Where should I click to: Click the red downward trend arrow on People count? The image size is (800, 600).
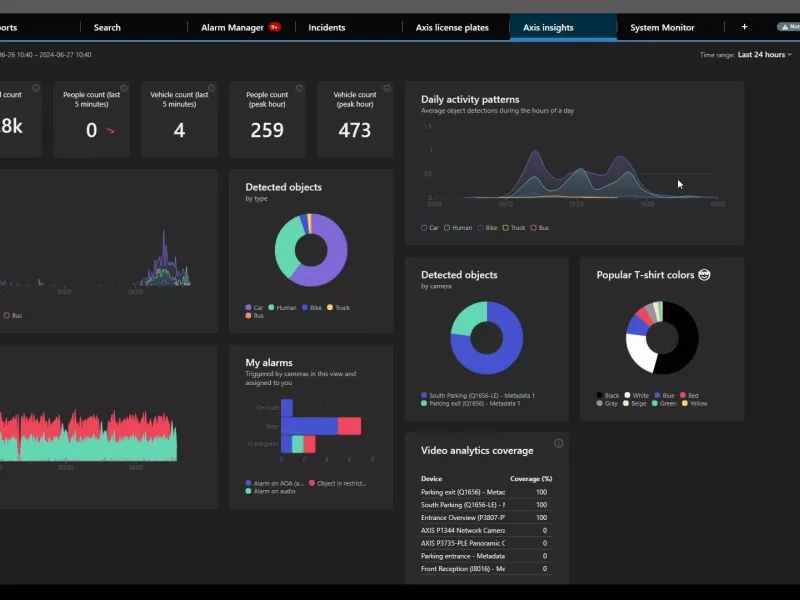(x=110, y=131)
